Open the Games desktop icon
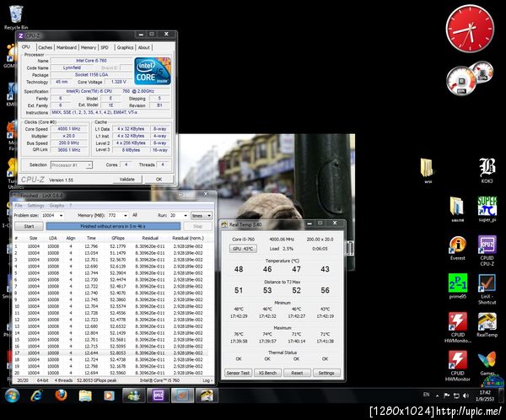 487,363
